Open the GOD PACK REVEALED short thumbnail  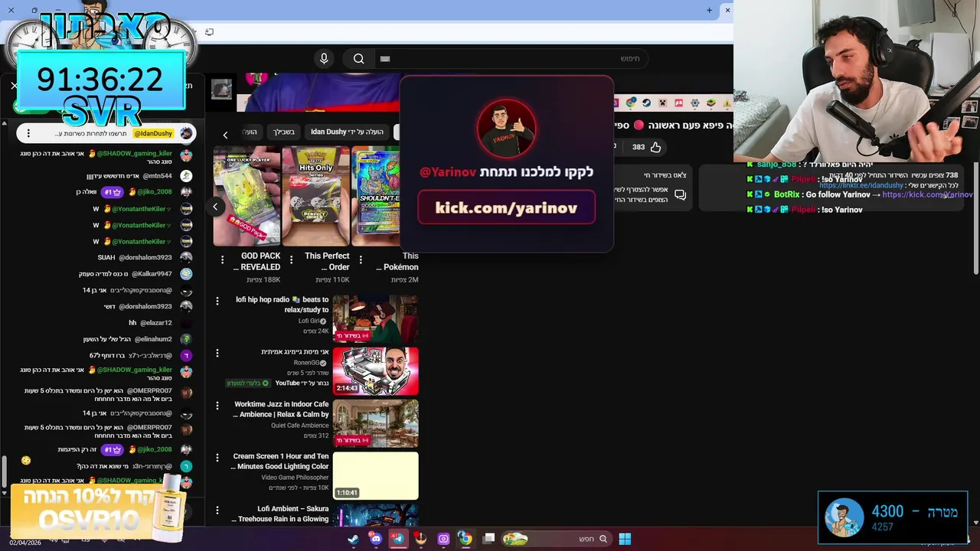pos(247,196)
